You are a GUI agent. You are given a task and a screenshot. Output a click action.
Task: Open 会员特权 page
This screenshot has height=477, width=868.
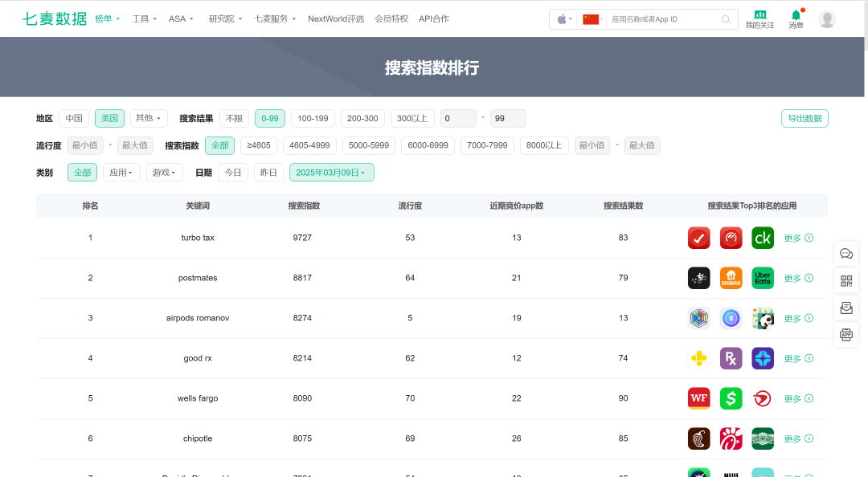point(391,18)
